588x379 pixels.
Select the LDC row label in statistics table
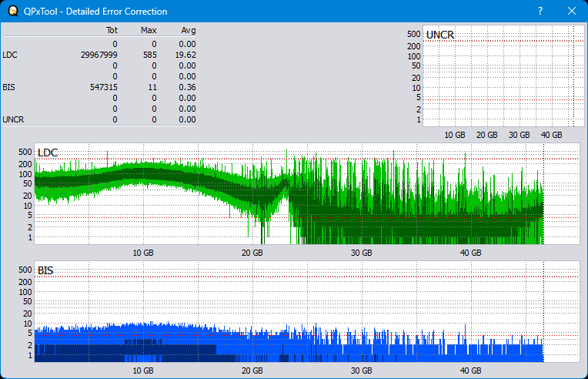coord(9,55)
